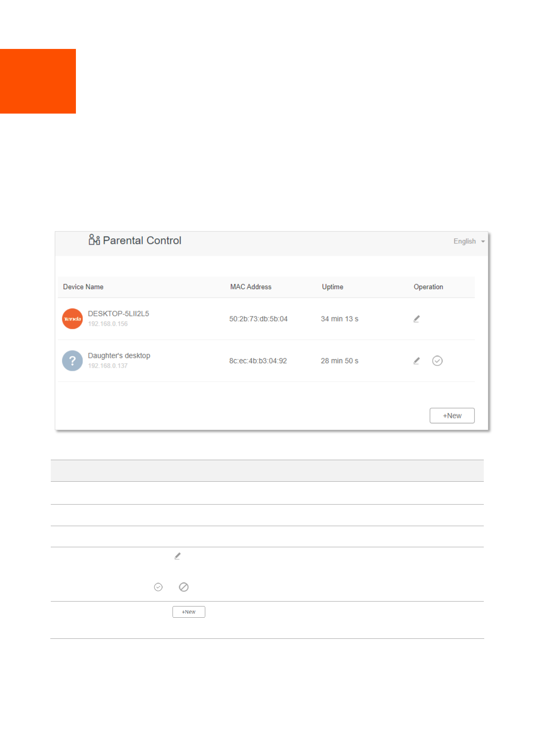Viewport: 535px width, 756px height.
Task: Click the pencil icon in the lower description table
Action: coord(177,556)
